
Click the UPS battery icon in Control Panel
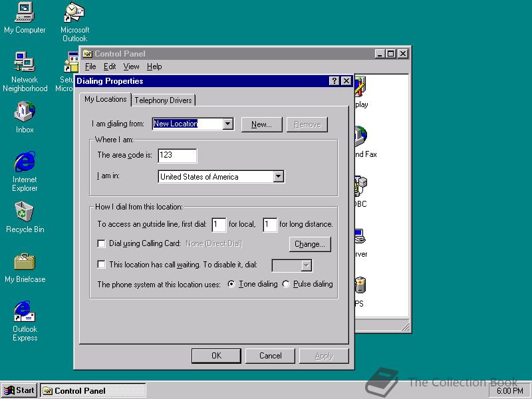[360, 285]
